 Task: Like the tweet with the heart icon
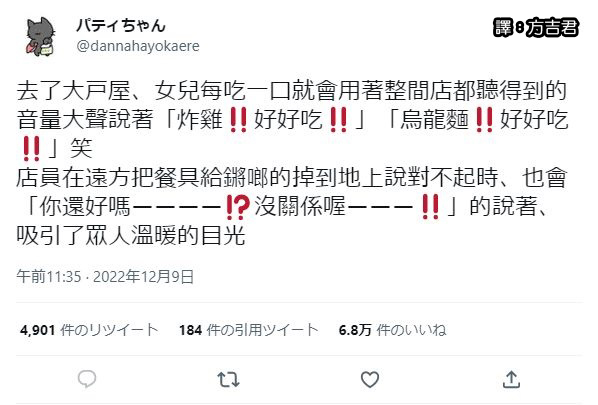click(x=370, y=379)
